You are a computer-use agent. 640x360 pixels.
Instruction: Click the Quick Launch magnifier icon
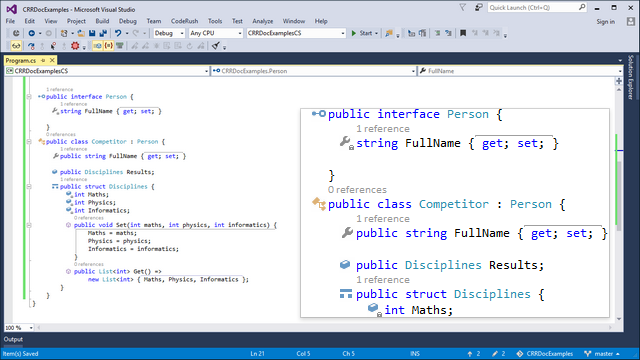(x=582, y=7)
